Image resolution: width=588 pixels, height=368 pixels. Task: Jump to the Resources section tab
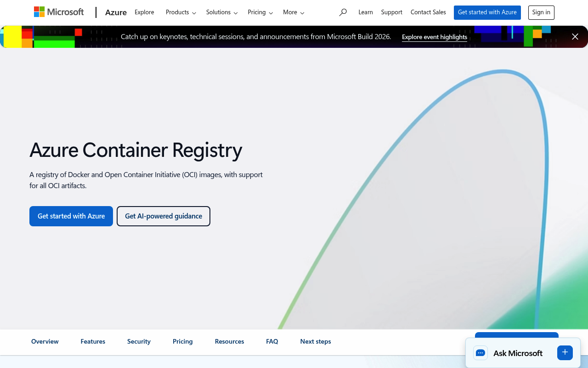229,341
